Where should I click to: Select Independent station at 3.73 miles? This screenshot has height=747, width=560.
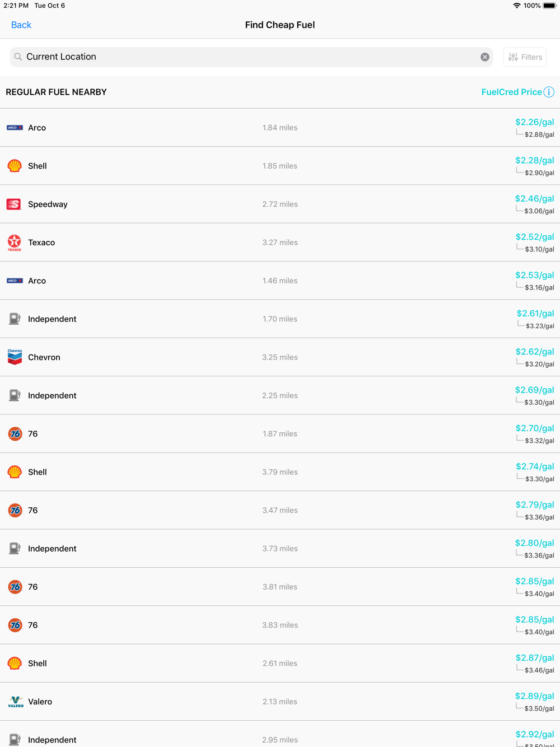(x=280, y=549)
